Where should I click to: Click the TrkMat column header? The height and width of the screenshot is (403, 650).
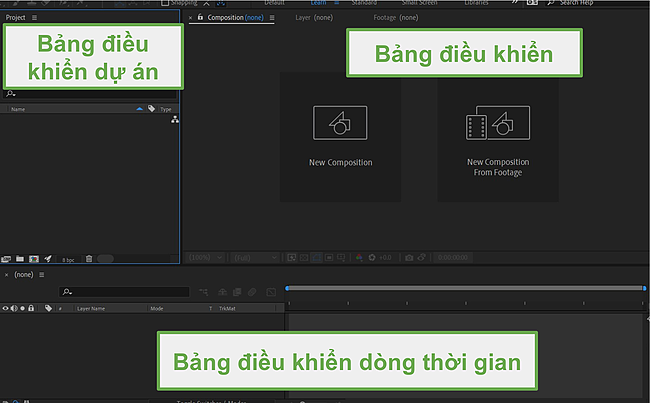(227, 308)
